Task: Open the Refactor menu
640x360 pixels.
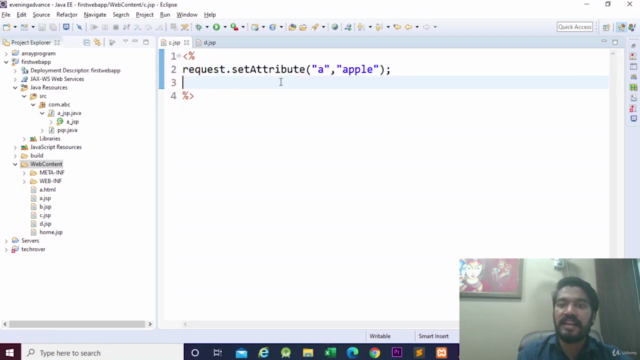Action: tap(67, 15)
